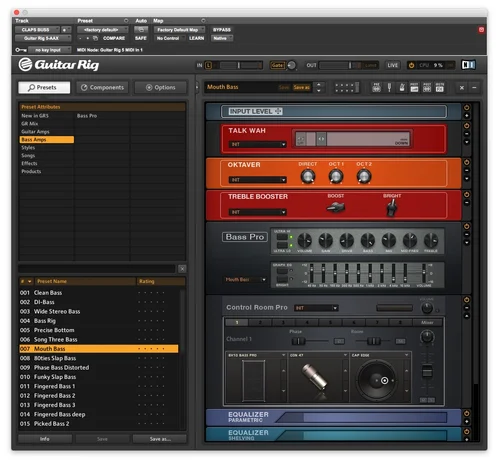Open Bass Pro Mouth Bass preset dropdown
The image size is (500, 464).
[x=245, y=280]
